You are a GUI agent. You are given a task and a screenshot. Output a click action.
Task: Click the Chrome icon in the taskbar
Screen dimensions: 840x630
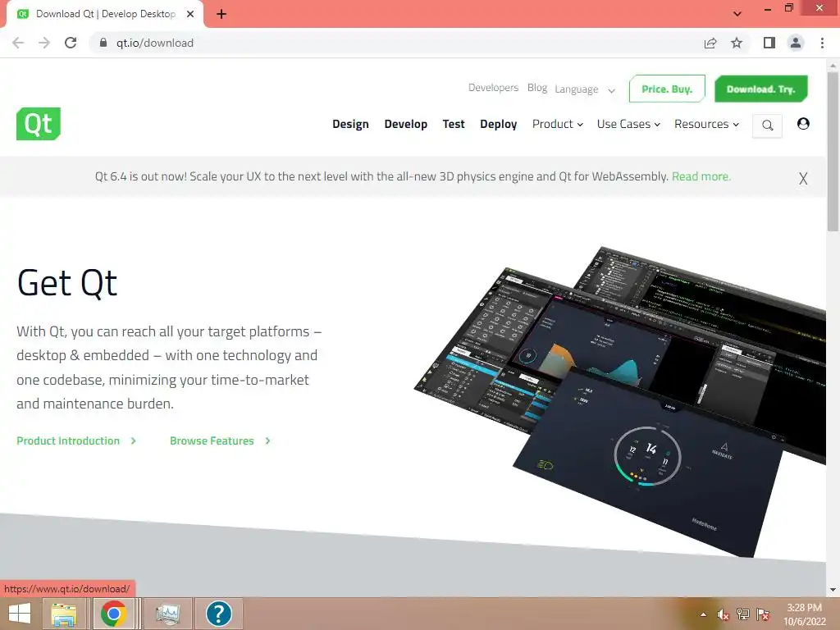click(x=113, y=614)
